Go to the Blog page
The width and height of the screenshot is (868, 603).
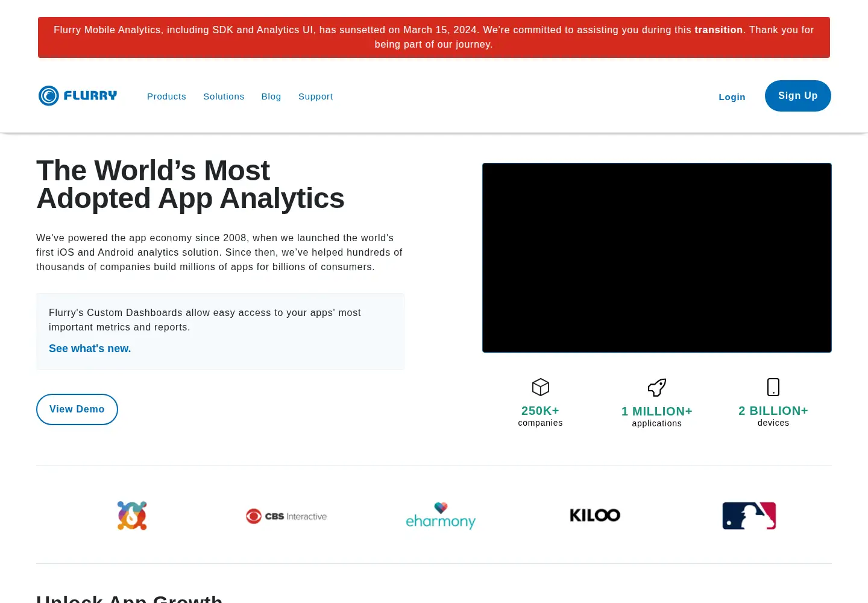[271, 96]
